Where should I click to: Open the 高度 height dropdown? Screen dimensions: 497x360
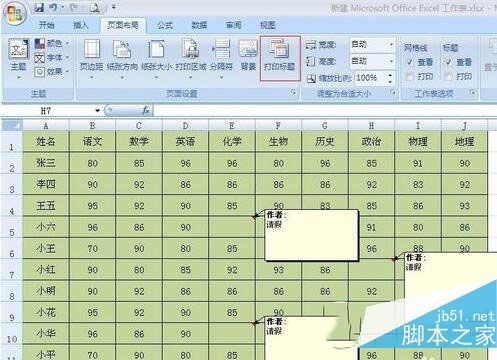point(391,61)
